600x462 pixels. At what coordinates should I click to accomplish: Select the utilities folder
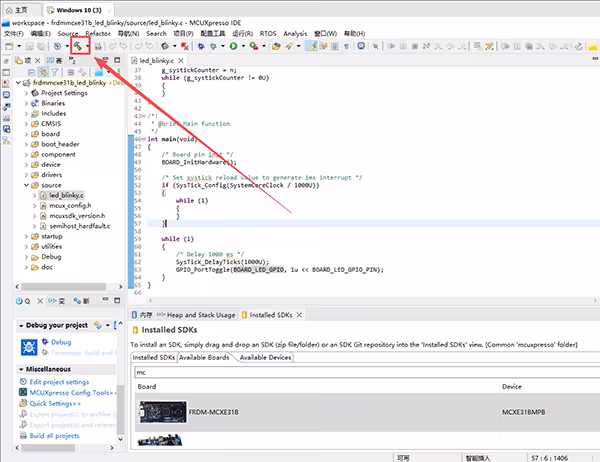click(x=51, y=246)
